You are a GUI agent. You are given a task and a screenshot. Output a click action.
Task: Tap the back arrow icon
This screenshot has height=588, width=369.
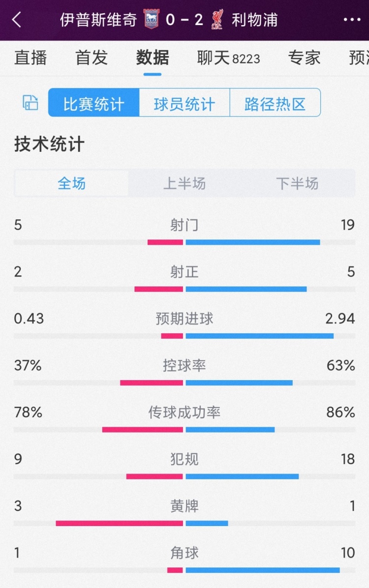pos(17,20)
